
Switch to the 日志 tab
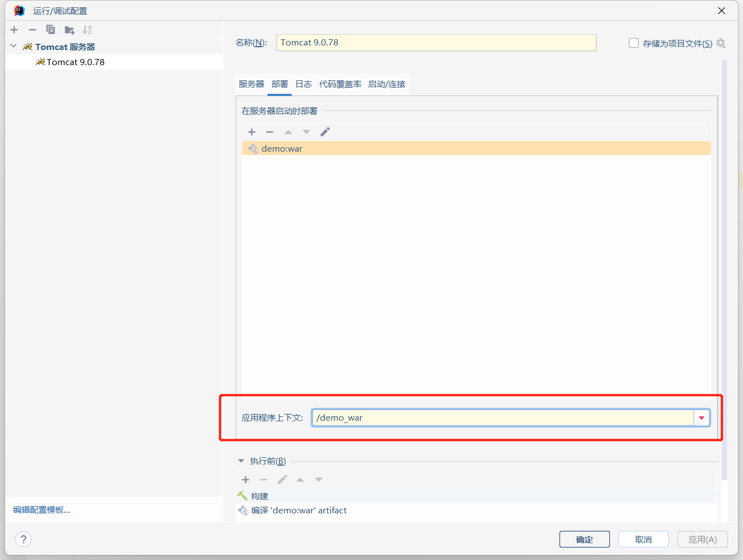(x=303, y=84)
